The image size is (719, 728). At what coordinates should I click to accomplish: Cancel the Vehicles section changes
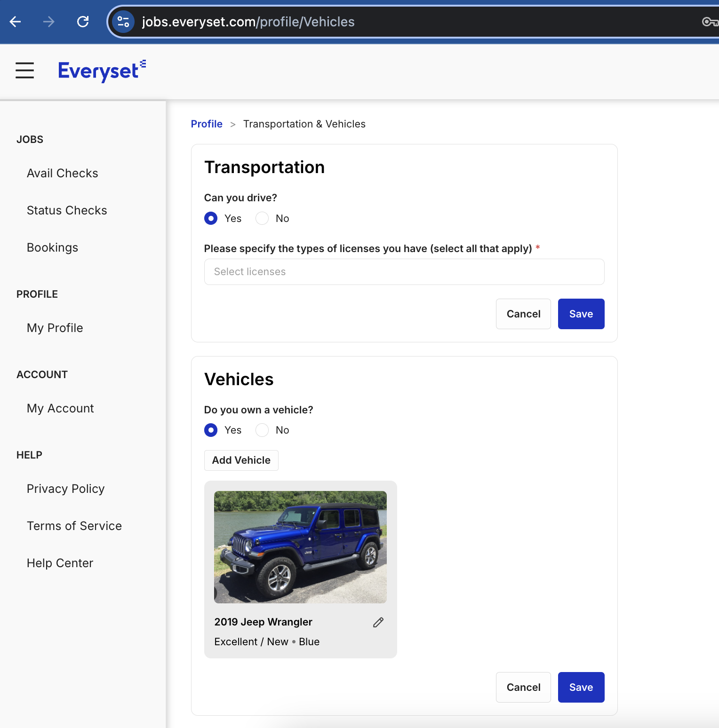523,688
